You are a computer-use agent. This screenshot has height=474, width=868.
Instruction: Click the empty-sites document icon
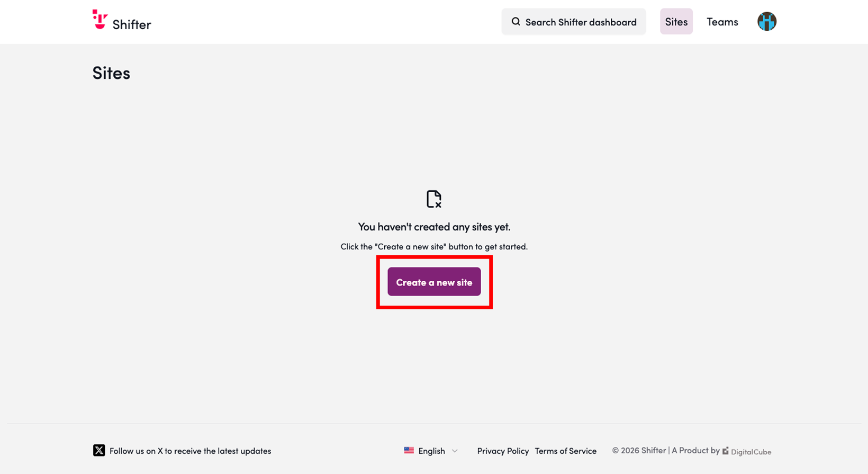434,199
